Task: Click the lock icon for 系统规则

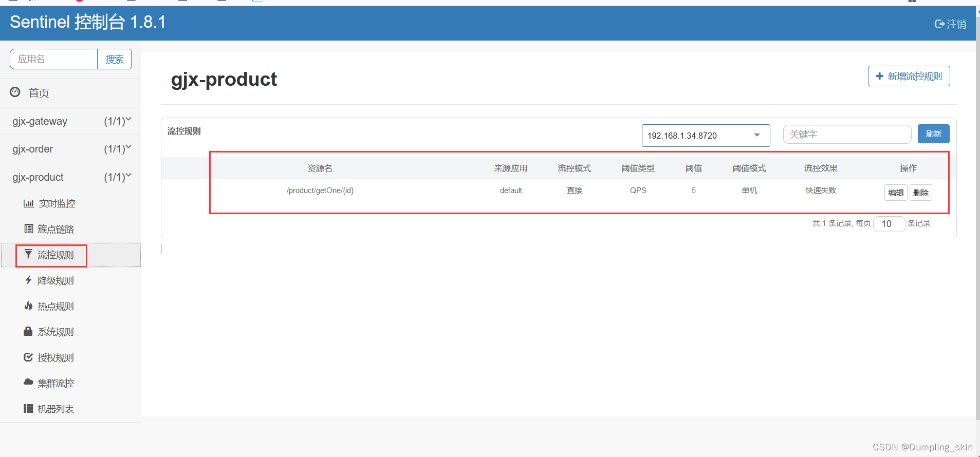Action: [x=28, y=331]
